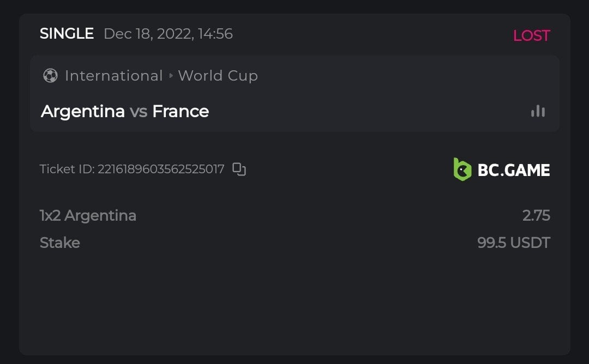Open the World Cup tournament link
The image size is (589, 364).
click(x=218, y=76)
